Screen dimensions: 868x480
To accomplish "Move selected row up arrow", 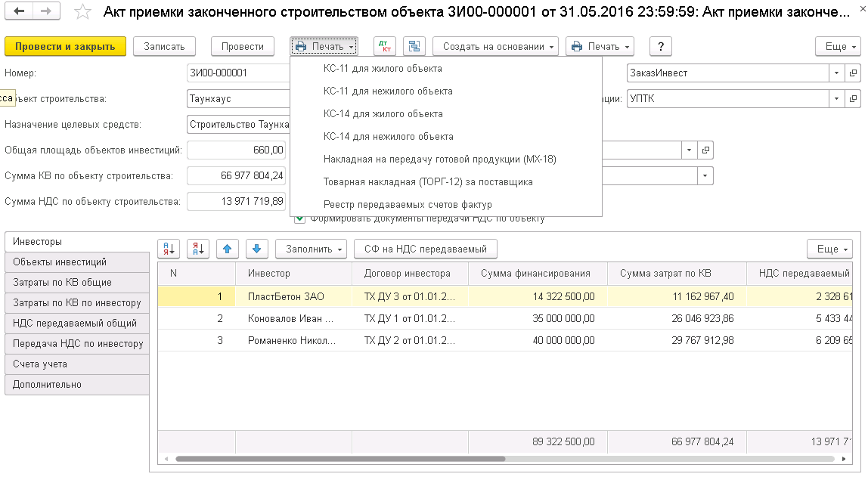I will [x=228, y=249].
